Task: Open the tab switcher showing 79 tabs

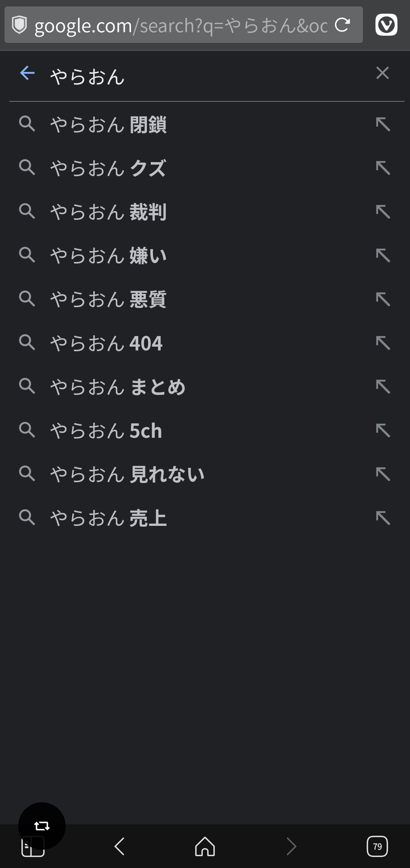Action: click(377, 846)
